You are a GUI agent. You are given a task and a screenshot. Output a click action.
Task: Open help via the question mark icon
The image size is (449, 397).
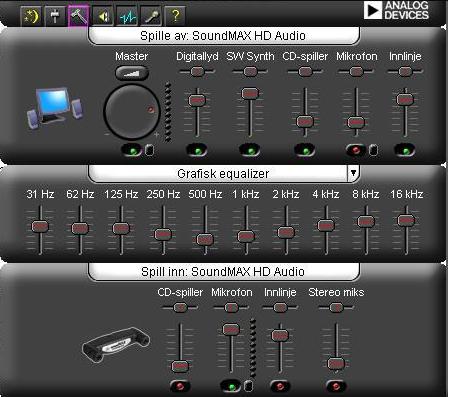[x=175, y=16]
